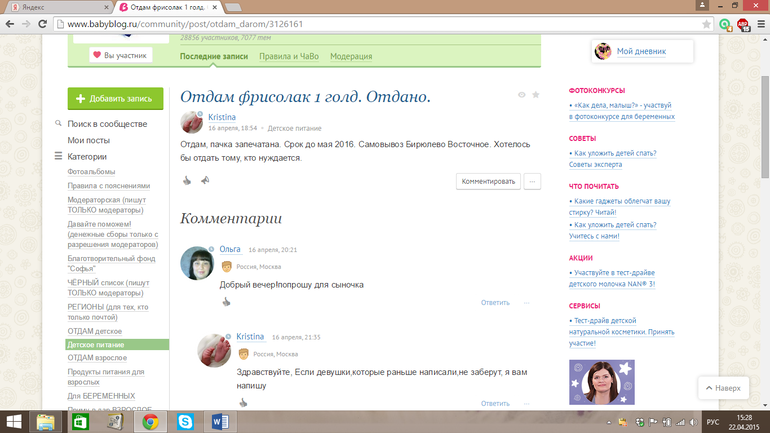Toggle the Вы участник membership button
770x433 pixels.
(121, 56)
